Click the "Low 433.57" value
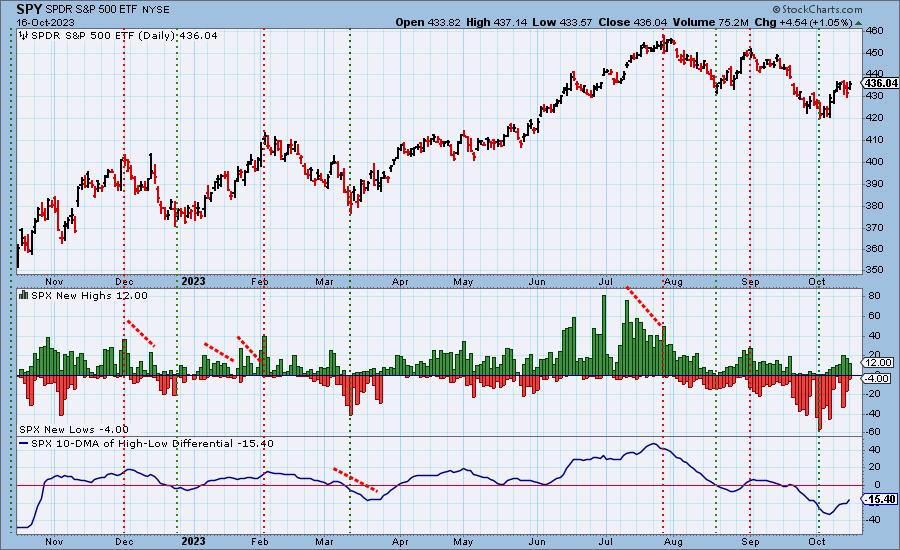900x550 pixels. tap(562, 22)
